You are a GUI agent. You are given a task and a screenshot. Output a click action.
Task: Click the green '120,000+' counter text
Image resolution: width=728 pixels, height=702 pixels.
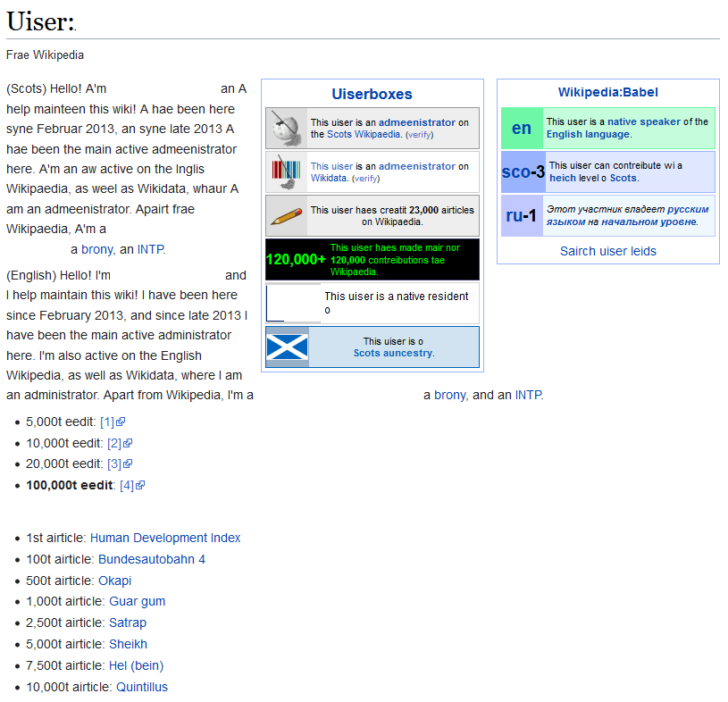tap(296, 259)
